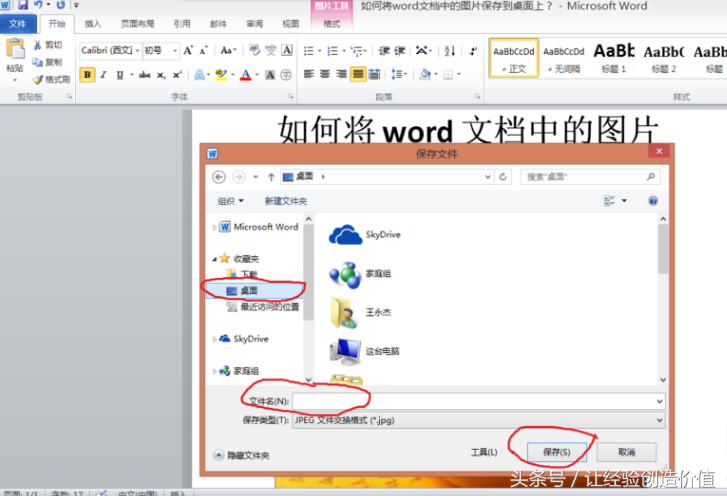Toggle Strikethrough formatting
727x496 pixels.
coord(145,75)
